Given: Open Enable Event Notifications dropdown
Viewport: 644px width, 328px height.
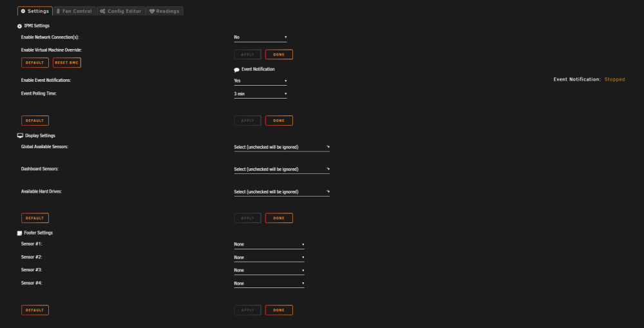Looking at the screenshot, I should tap(260, 81).
